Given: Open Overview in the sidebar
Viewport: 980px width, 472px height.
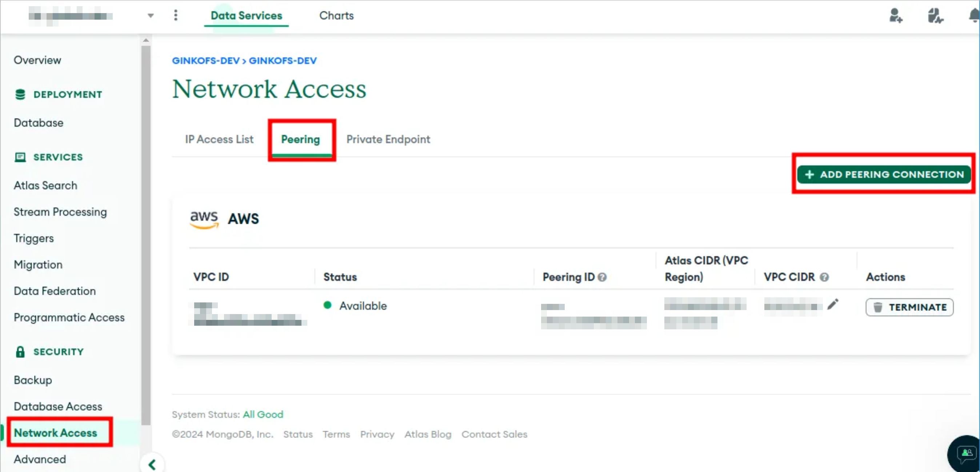Looking at the screenshot, I should pos(37,60).
